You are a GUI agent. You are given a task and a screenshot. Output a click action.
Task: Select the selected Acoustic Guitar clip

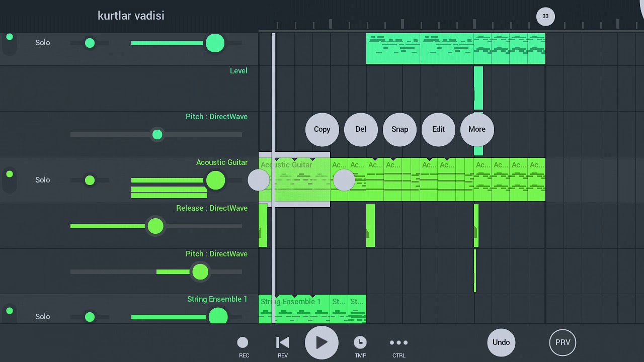pos(294,180)
